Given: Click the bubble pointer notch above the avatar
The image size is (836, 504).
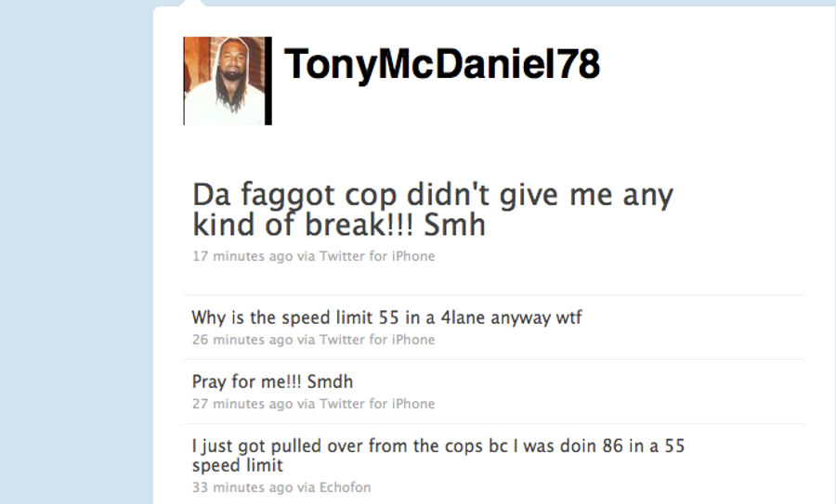Looking at the screenshot, I should click(192, 3).
